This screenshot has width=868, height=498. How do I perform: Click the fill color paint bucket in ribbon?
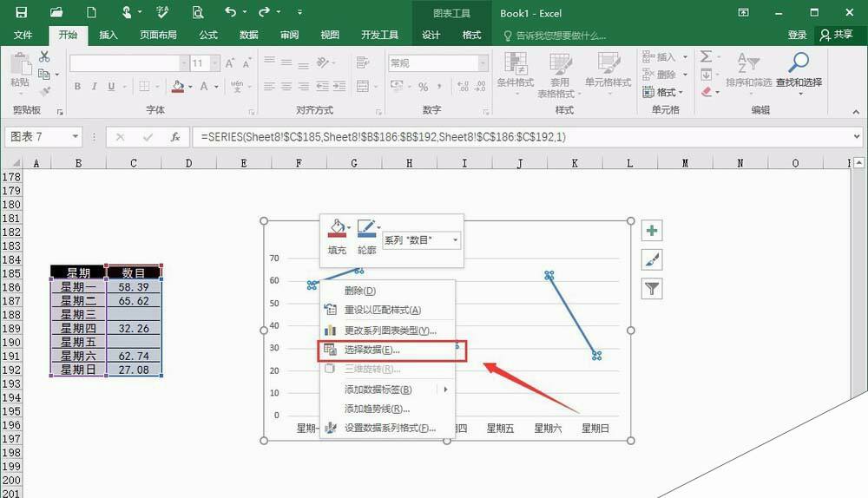(x=178, y=86)
